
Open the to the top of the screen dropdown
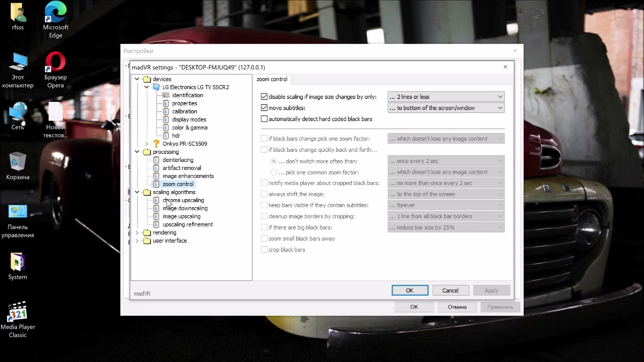click(446, 194)
